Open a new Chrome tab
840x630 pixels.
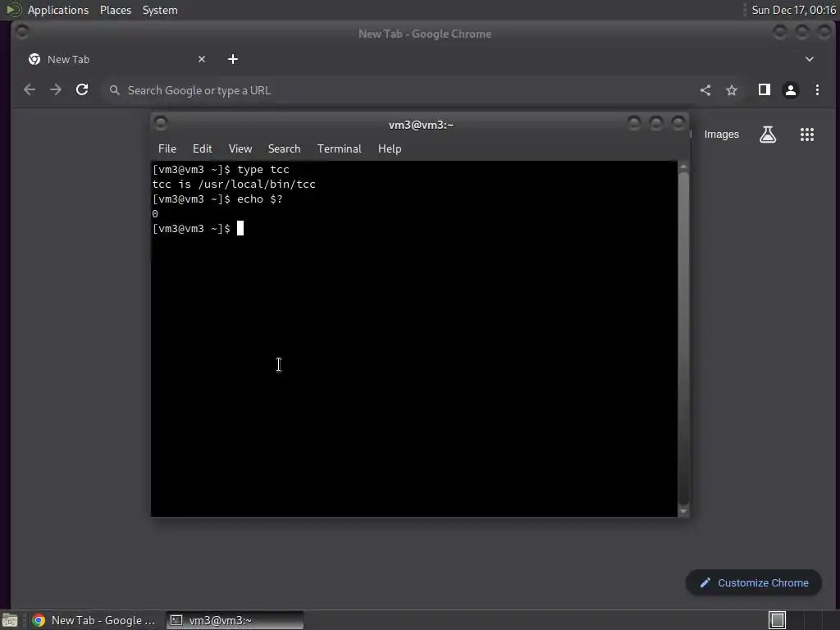(x=232, y=59)
